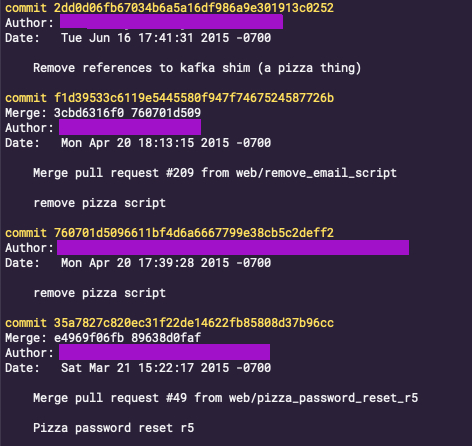Click merge parent hash 3cbd6316f0
The image size is (472, 446).
[89, 113]
